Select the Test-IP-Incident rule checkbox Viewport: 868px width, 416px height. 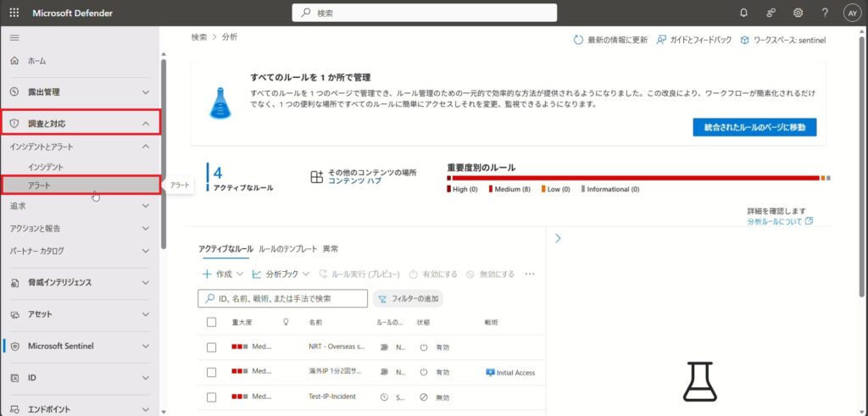coord(212,397)
